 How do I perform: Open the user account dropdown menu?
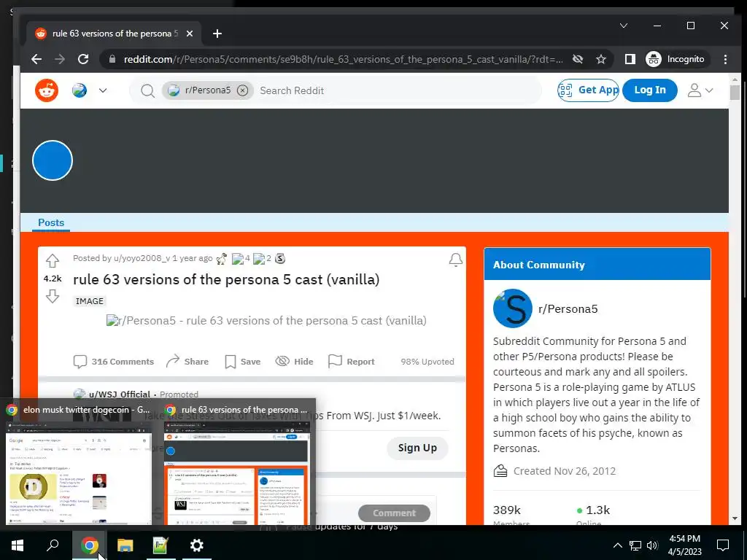700,90
